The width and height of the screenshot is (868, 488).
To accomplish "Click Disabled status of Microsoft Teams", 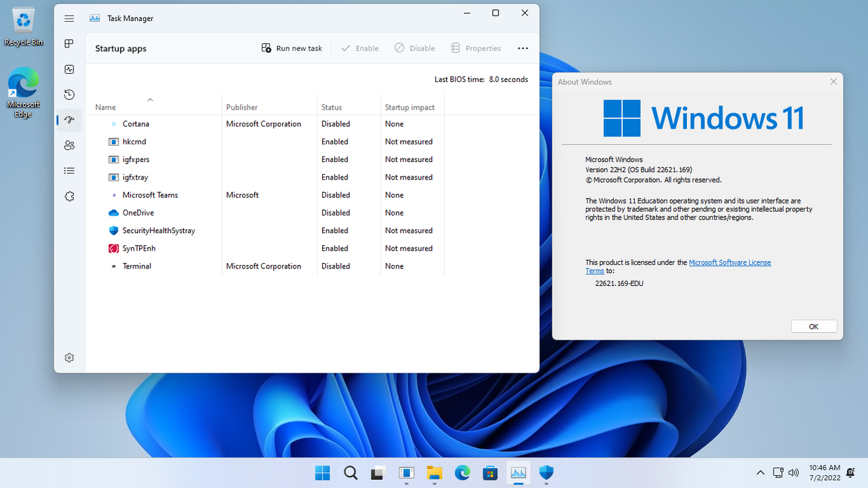I will [x=336, y=195].
